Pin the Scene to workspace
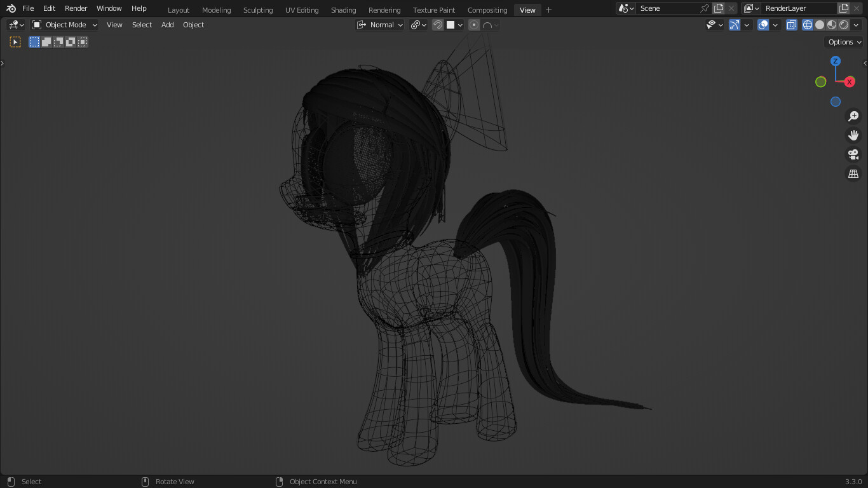The image size is (868, 488). pyautogui.click(x=704, y=8)
